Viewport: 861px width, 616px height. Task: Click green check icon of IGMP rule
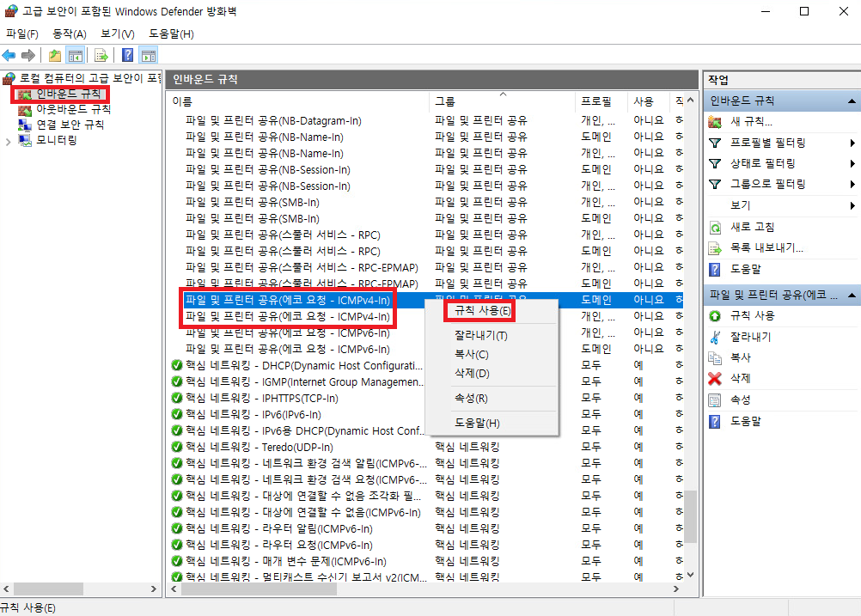[177, 382]
